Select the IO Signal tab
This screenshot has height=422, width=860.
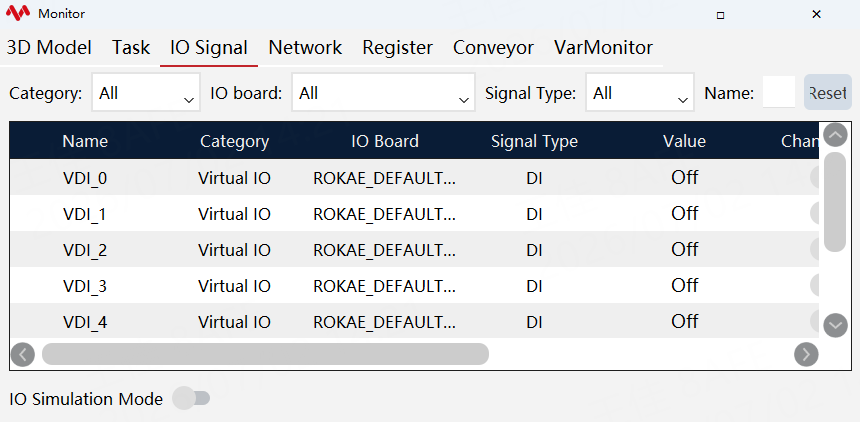tap(209, 48)
